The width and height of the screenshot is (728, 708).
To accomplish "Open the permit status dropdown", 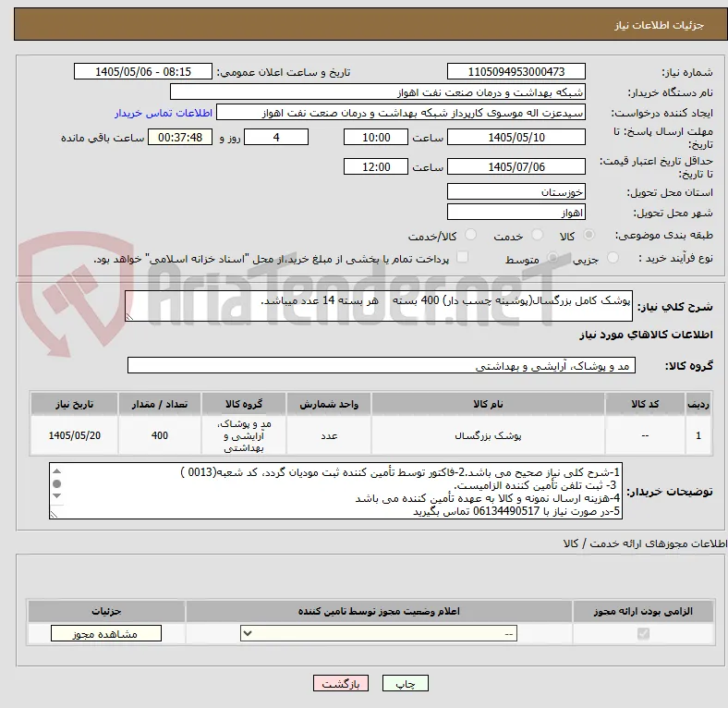I will point(379,634).
